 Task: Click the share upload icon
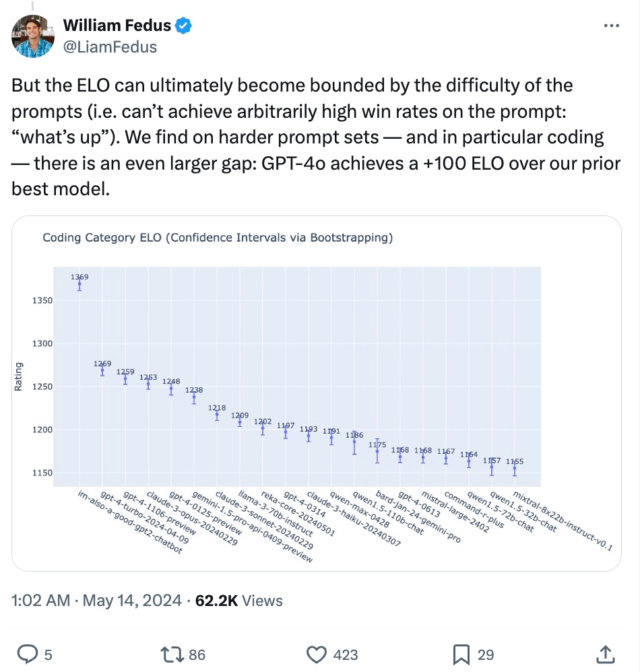606,654
